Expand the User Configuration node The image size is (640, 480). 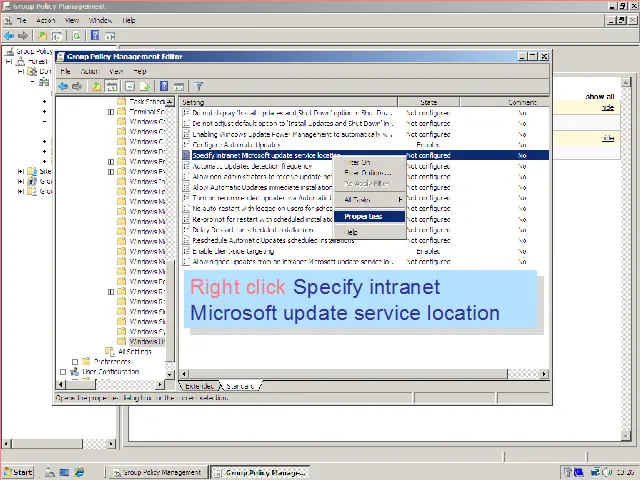click(x=63, y=372)
